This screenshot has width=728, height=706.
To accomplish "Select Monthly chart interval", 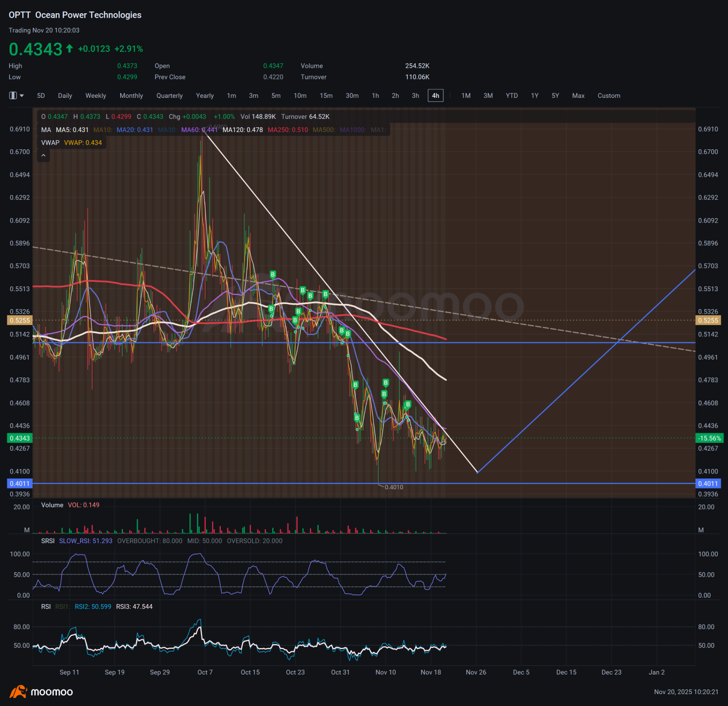I will pyautogui.click(x=131, y=96).
